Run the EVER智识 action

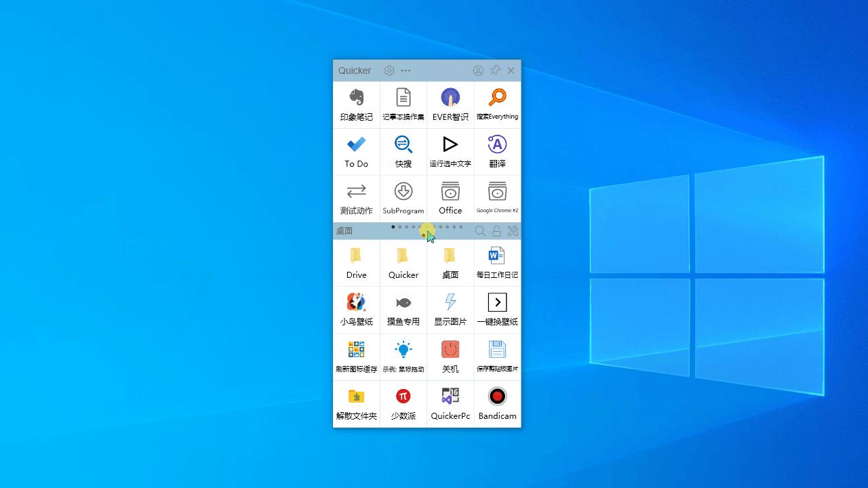click(450, 104)
